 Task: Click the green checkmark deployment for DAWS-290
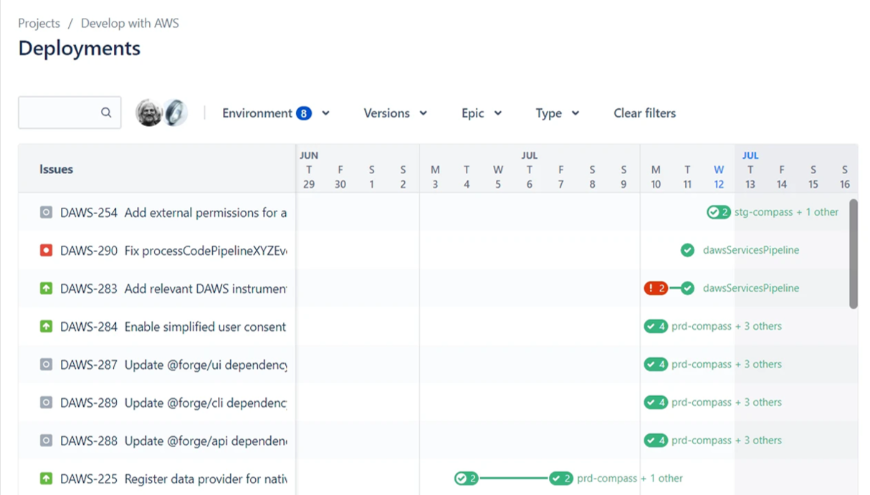(687, 250)
